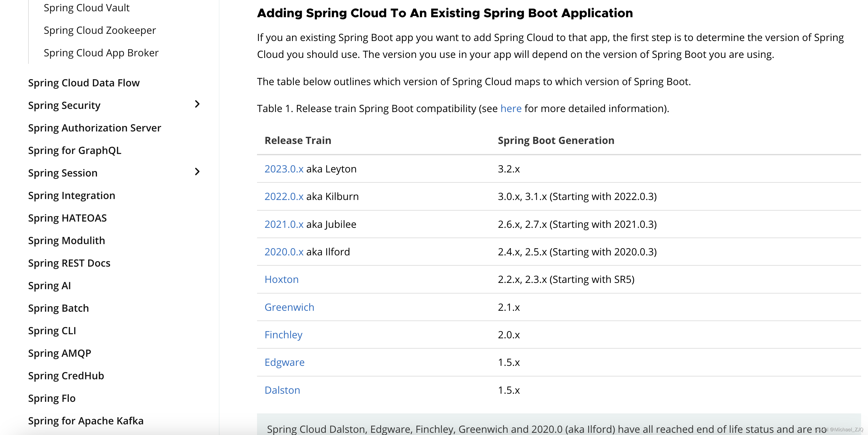Screen dimensions: 868x435
Task: Open the Edgware release train link
Action: [285, 362]
